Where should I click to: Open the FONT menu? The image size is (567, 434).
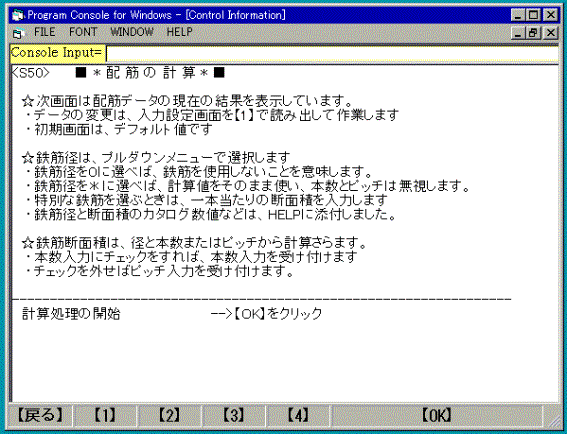pos(83,32)
